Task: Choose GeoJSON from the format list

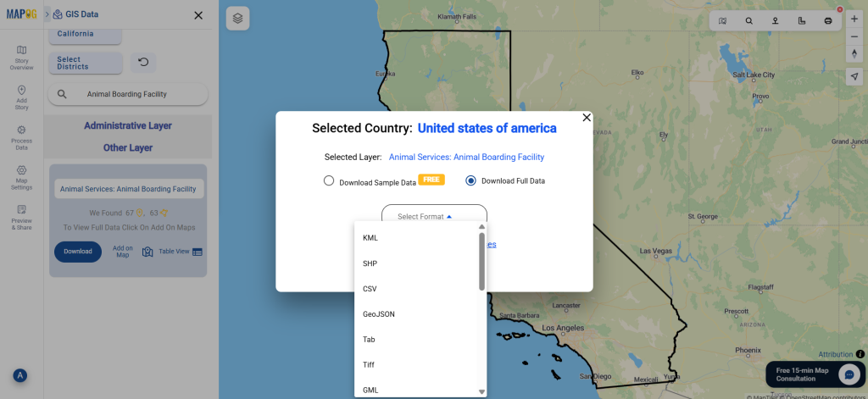Action: click(x=379, y=314)
